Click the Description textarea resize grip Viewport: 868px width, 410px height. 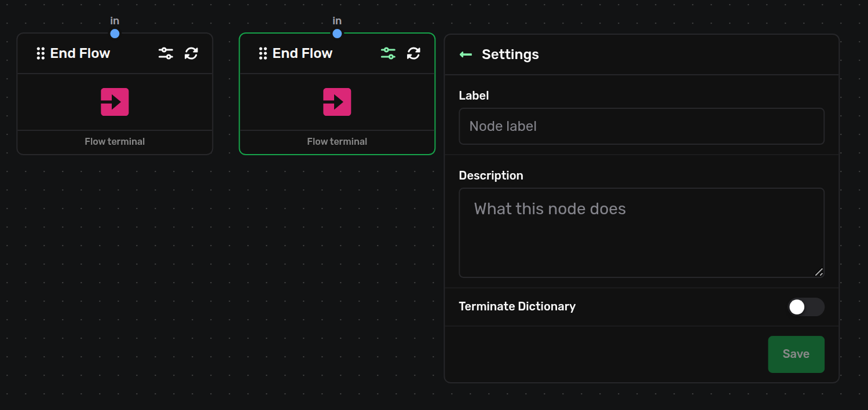coord(819,272)
